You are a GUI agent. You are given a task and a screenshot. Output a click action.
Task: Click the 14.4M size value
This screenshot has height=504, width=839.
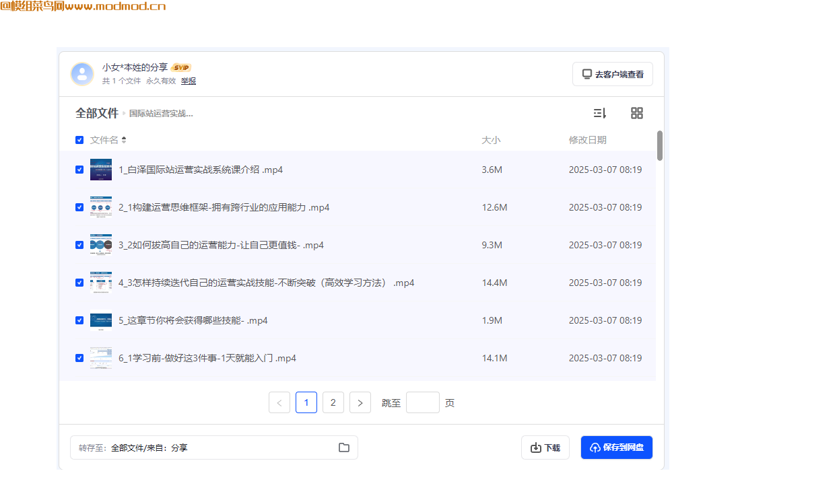click(x=495, y=283)
